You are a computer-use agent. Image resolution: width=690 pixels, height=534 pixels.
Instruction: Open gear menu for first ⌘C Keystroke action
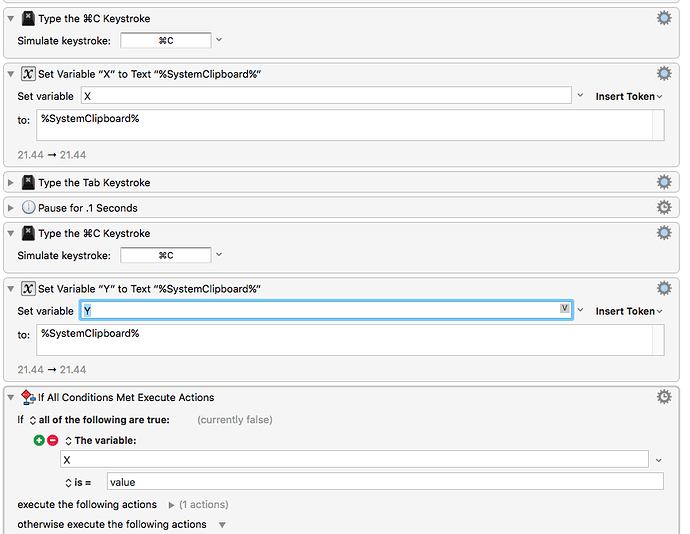(x=664, y=18)
